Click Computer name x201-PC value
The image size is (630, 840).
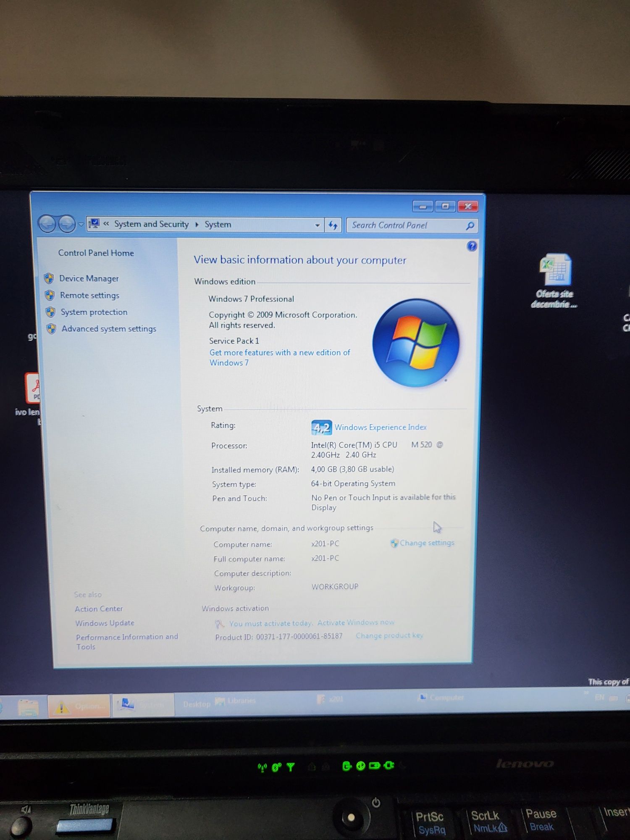click(x=325, y=543)
